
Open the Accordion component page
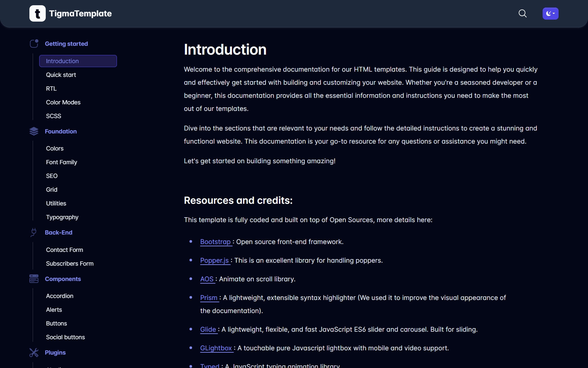point(59,296)
